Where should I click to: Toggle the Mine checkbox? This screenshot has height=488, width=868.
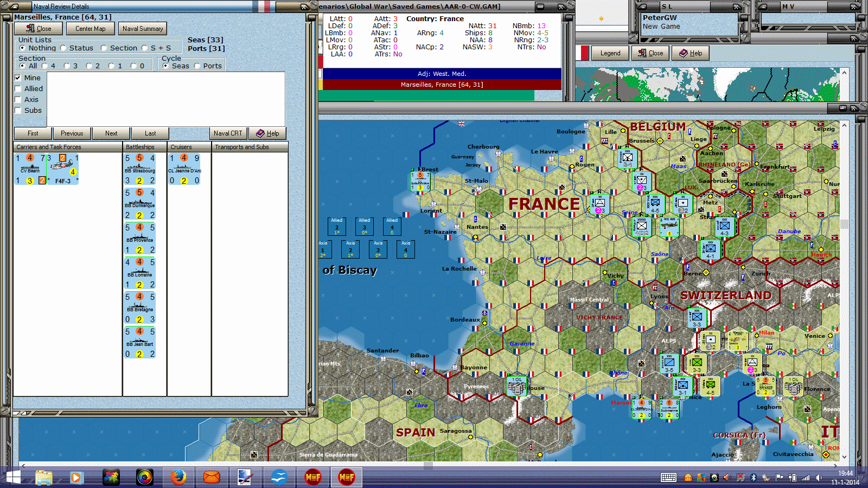[18, 78]
